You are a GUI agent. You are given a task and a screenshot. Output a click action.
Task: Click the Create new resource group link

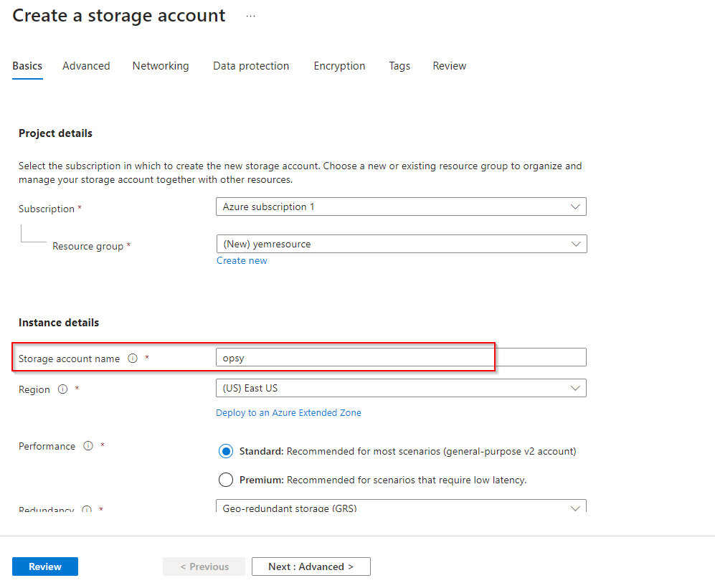pyautogui.click(x=242, y=261)
